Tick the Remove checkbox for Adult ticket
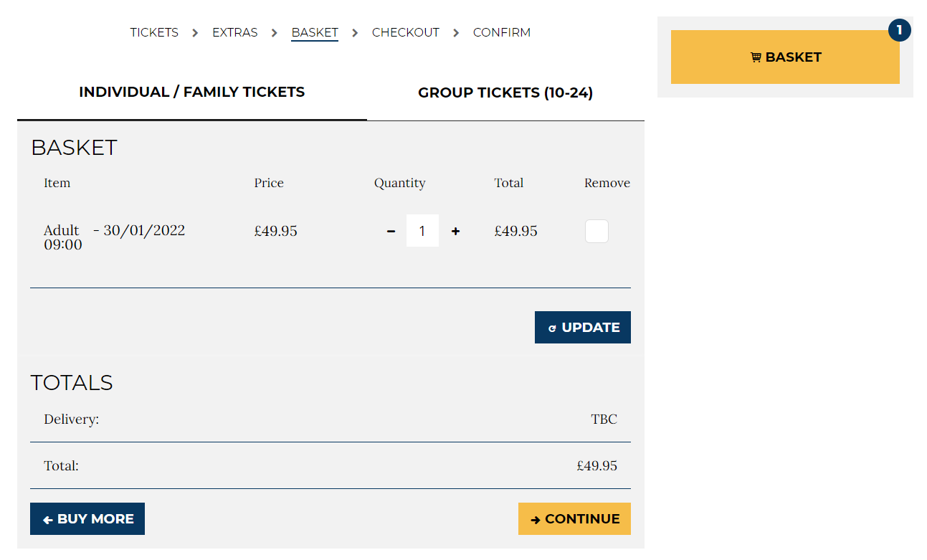This screenshot has width=927, height=560. pyautogui.click(x=596, y=231)
